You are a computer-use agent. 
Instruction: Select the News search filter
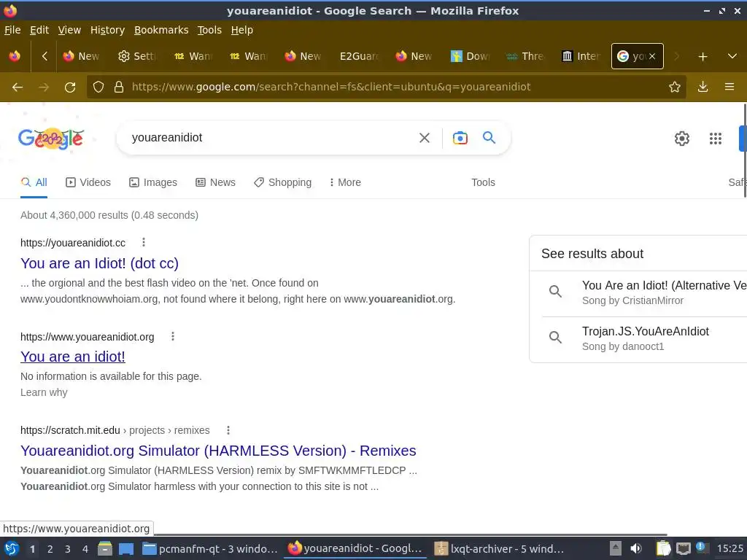[x=215, y=182]
